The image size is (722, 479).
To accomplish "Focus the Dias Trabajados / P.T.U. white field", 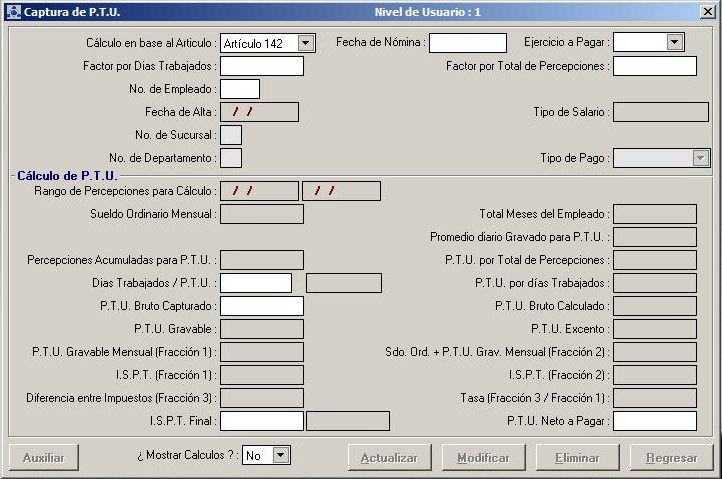I will pyautogui.click(x=255, y=283).
